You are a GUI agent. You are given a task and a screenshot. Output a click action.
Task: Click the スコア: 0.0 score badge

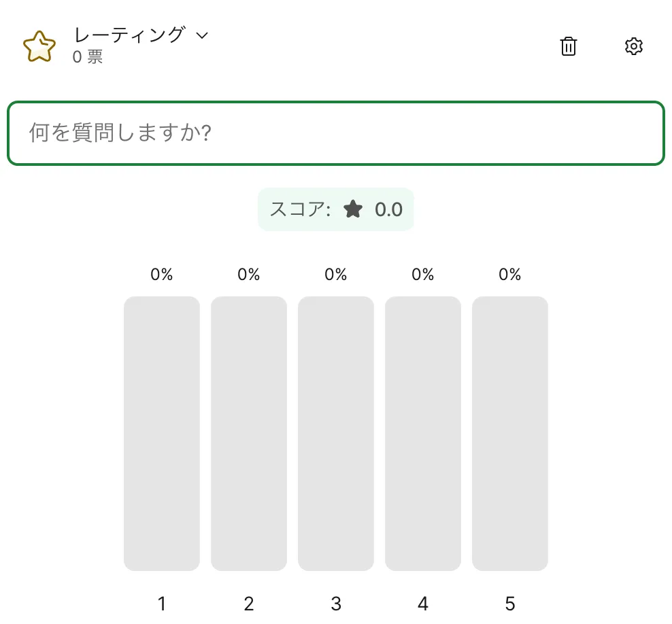point(335,209)
